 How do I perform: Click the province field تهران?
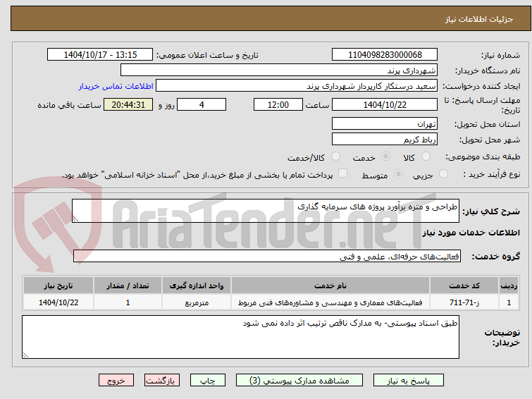point(385,123)
